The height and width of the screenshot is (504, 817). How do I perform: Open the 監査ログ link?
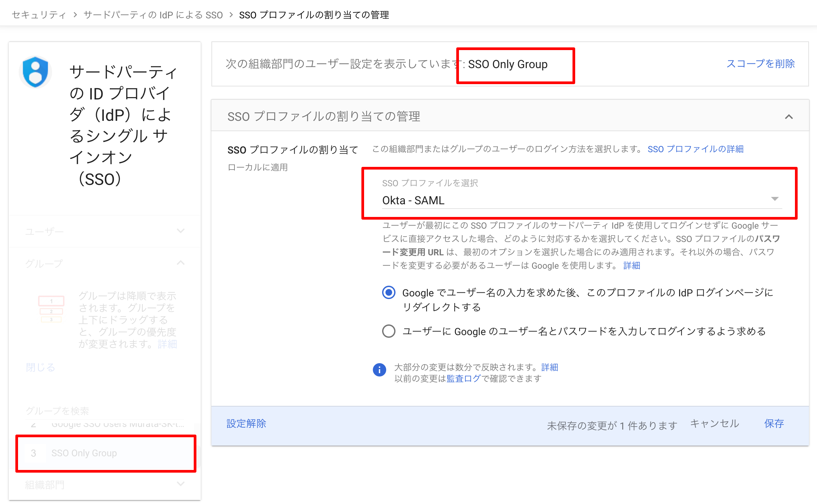coord(463,379)
